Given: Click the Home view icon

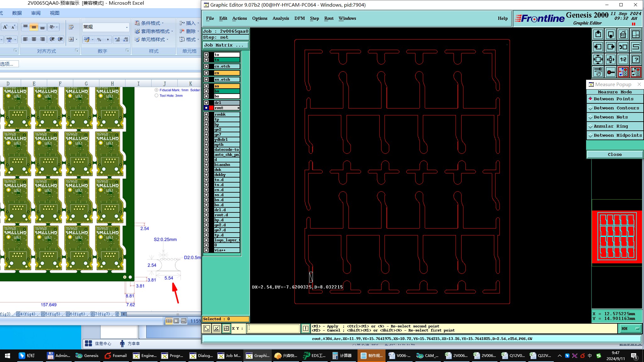Looking at the screenshot, I should pos(623,35).
